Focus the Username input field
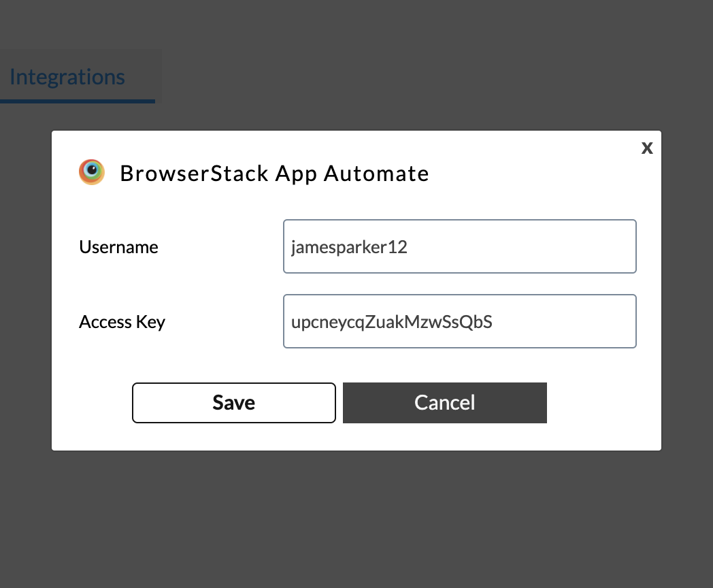 (460, 246)
